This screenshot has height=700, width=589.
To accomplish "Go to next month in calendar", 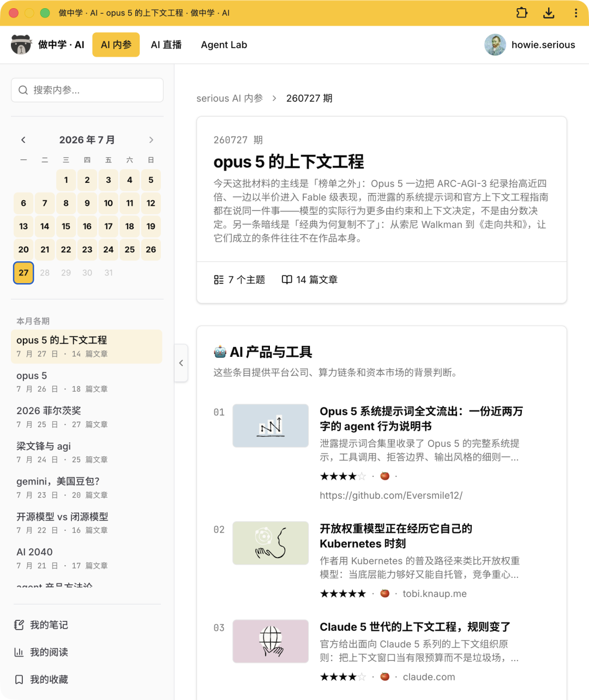I will (x=151, y=140).
